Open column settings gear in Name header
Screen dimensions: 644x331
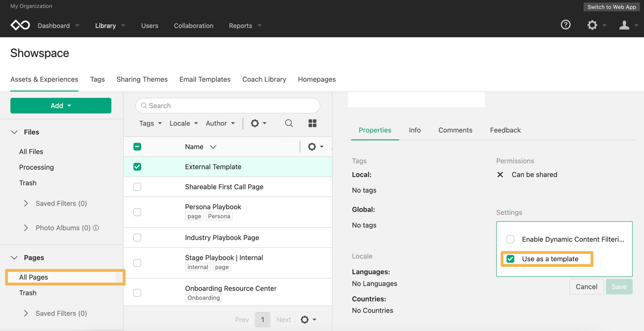pyautogui.click(x=312, y=147)
